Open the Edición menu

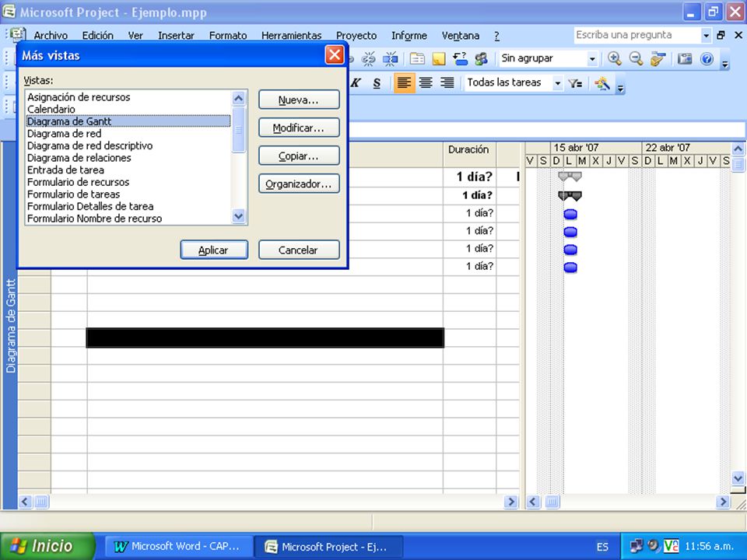pyautogui.click(x=98, y=36)
